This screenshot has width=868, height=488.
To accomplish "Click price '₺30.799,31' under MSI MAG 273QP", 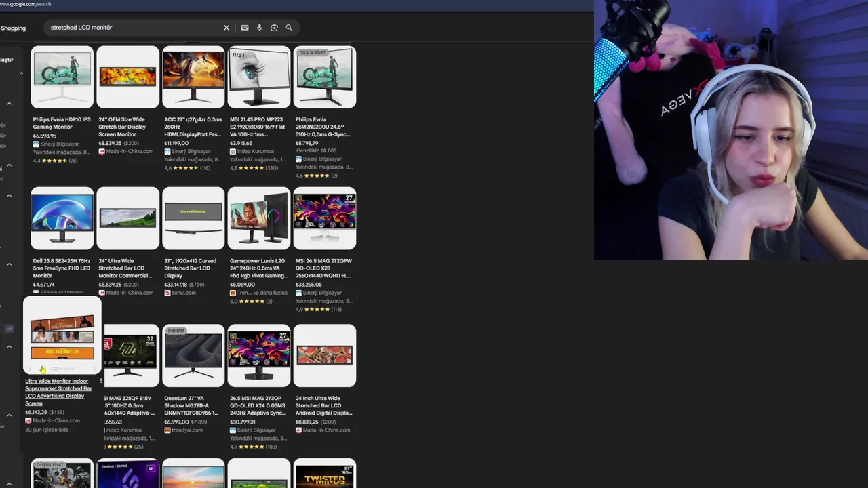I will click(243, 422).
